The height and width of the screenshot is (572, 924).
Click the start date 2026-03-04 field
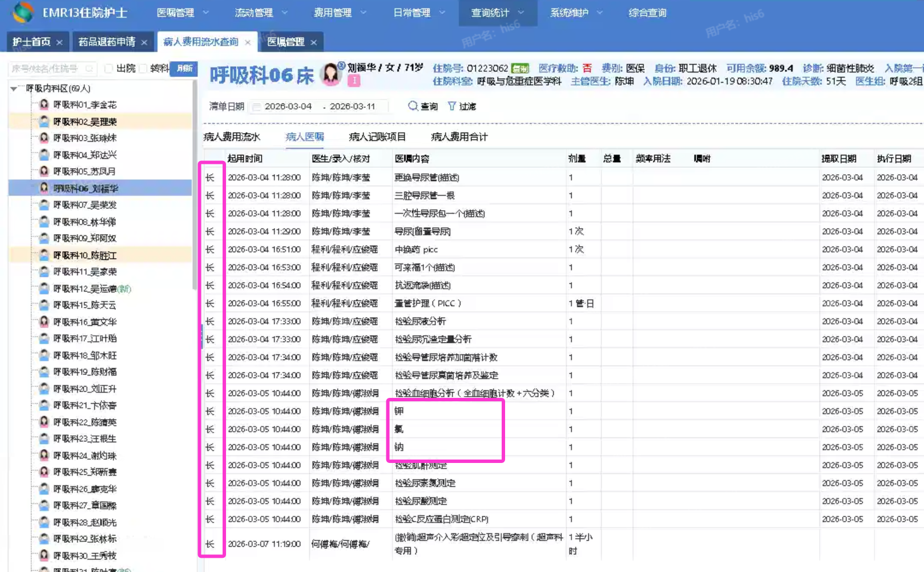pyautogui.click(x=288, y=107)
